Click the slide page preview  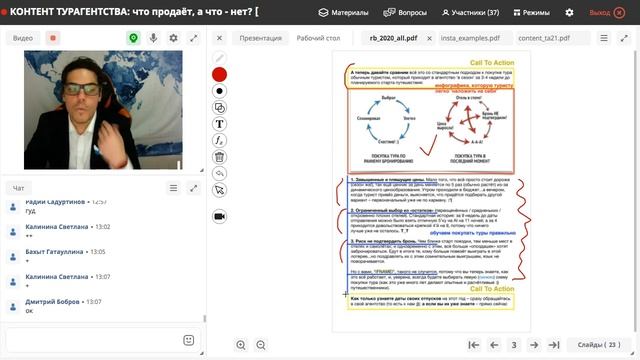[x=431, y=191]
